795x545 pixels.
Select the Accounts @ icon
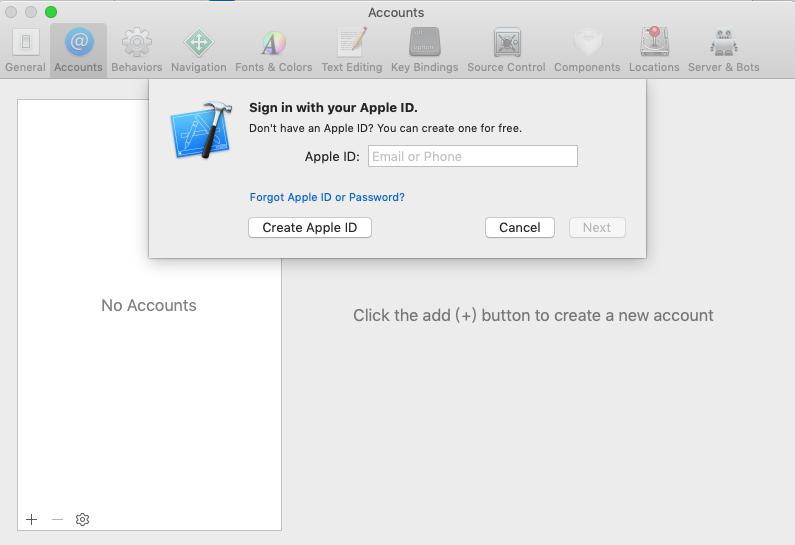coord(79,42)
